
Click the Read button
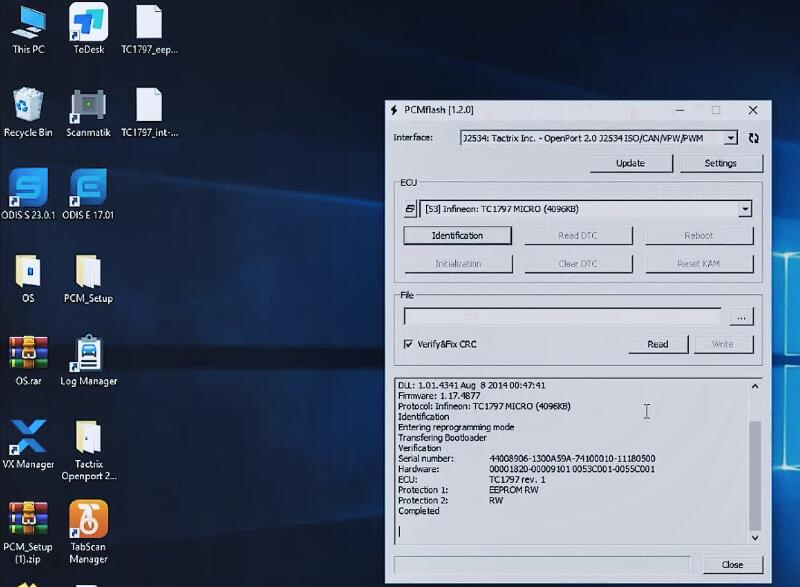pos(657,344)
